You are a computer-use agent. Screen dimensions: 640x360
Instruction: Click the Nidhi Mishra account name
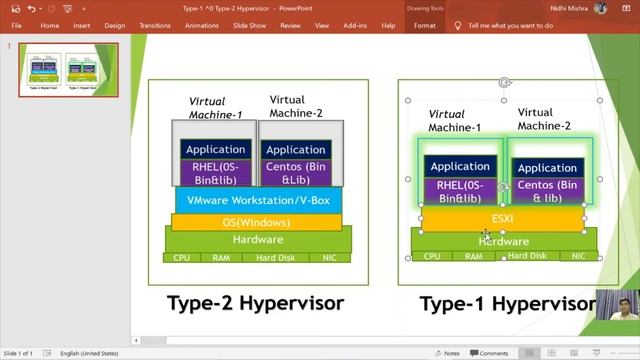click(569, 8)
